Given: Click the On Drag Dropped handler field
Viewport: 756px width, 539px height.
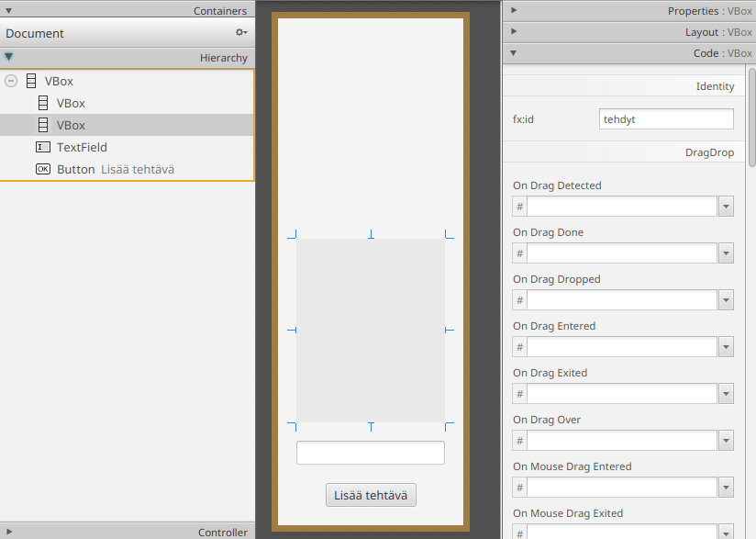Looking at the screenshot, I should tap(621, 300).
